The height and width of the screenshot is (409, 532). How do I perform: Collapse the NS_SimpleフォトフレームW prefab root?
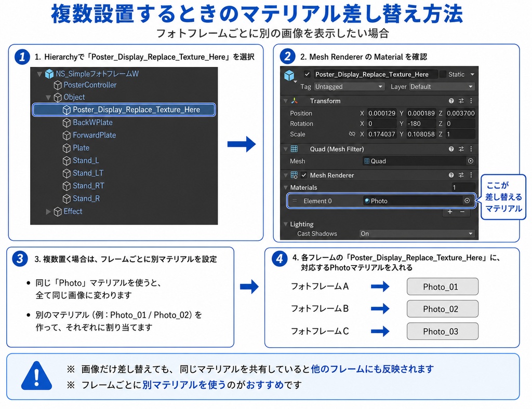(x=39, y=74)
